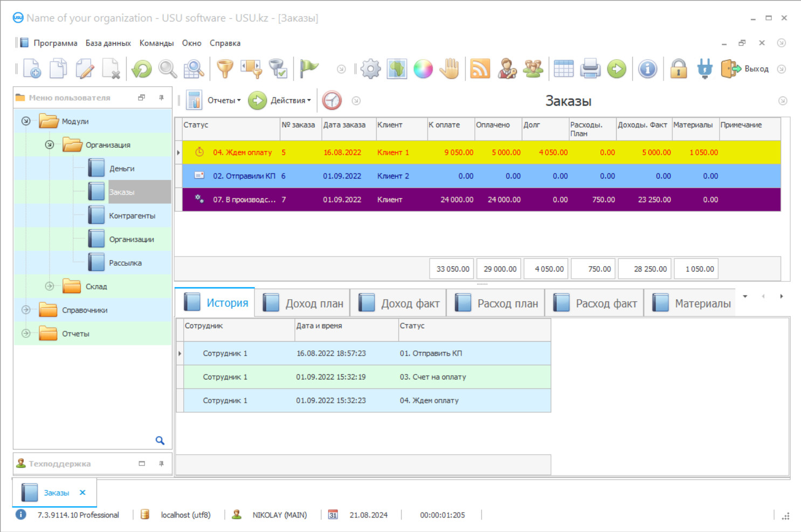Select order row with Клиент 2
Viewport: 801px width, 532px height.
(392, 176)
